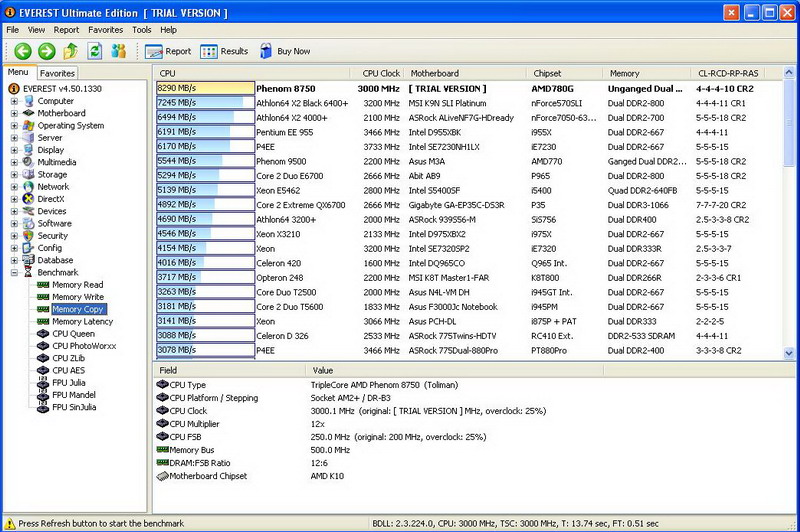Switch to the Menu tab
Viewport: 800px width, 532px height.
[18, 72]
